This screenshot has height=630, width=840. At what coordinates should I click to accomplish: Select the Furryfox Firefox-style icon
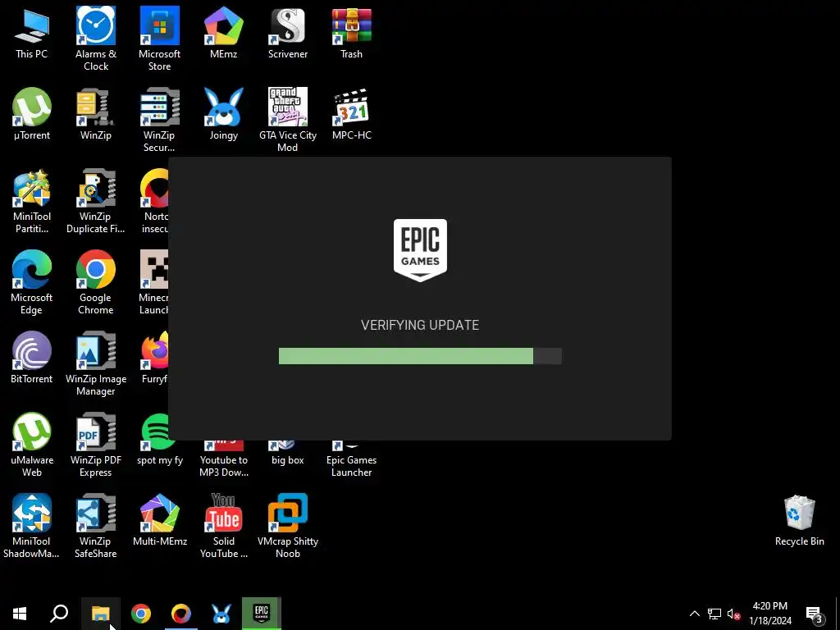(x=155, y=358)
